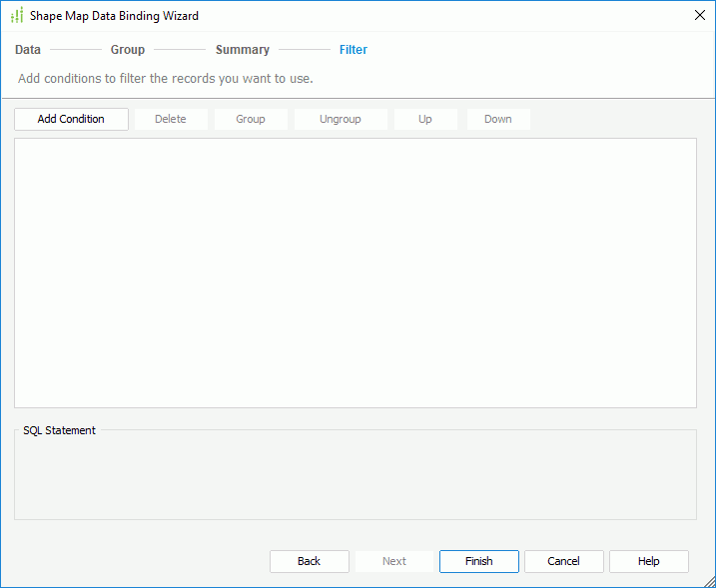Click inside the empty filter conditions list
The width and height of the screenshot is (716, 588).
[x=356, y=273]
